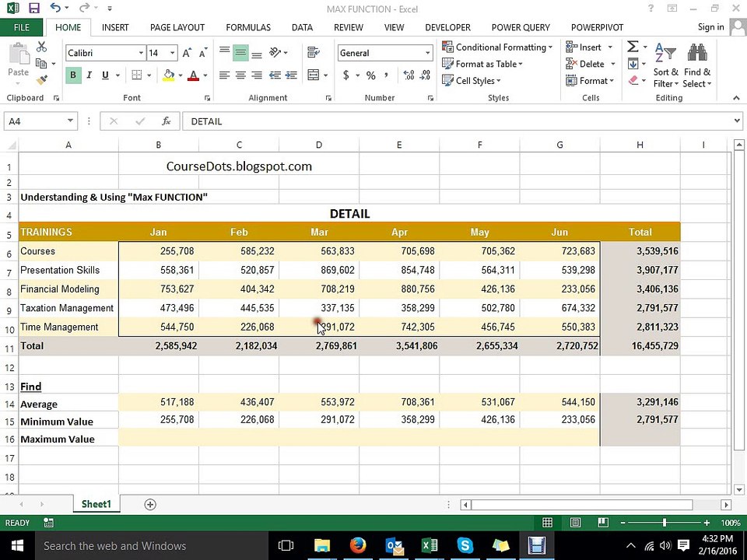This screenshot has width=747, height=560.
Task: Switch to the FORMULAS ribbon tab
Action: click(248, 27)
